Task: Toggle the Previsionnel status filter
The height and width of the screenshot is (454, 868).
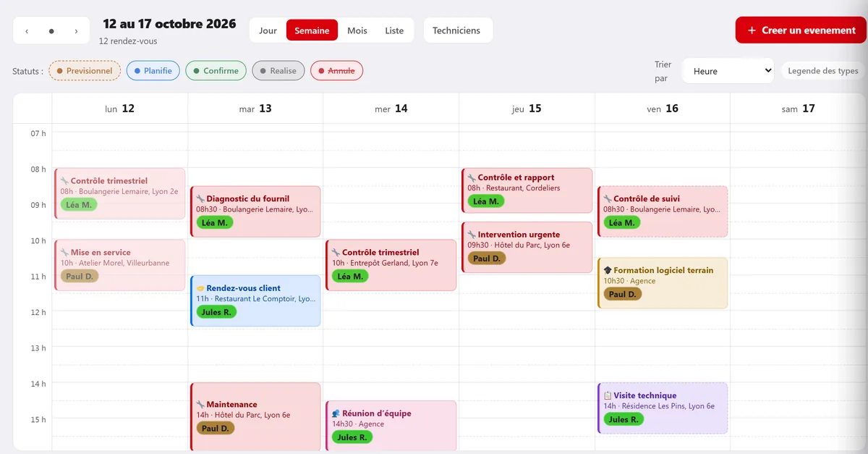Action: click(x=84, y=71)
